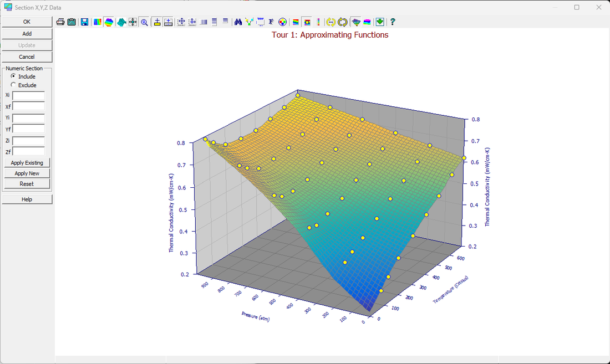
Task: Click the Yi input field
Action: coord(28,117)
